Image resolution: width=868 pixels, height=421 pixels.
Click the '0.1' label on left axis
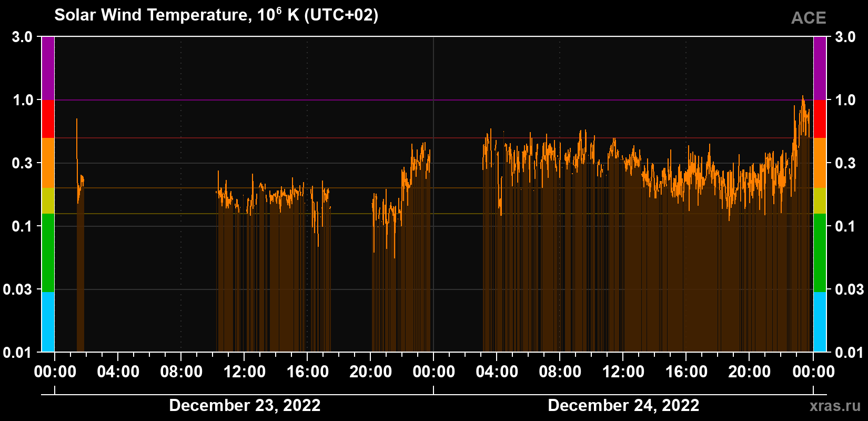point(22,226)
